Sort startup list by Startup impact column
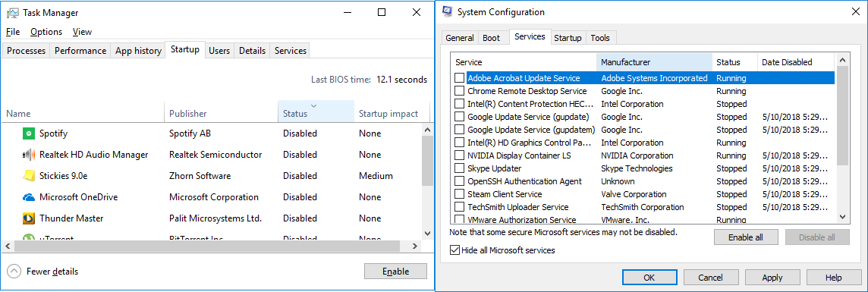The width and height of the screenshot is (868, 292). tap(392, 111)
